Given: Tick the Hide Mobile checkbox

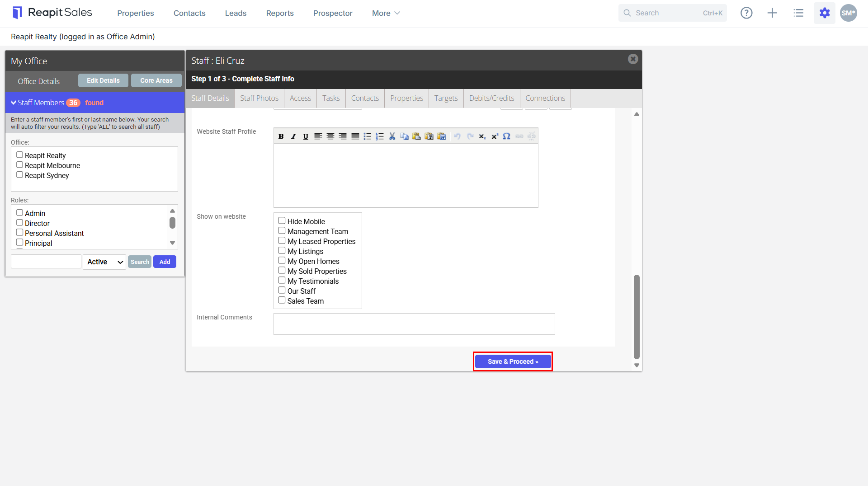Looking at the screenshot, I should (x=282, y=221).
